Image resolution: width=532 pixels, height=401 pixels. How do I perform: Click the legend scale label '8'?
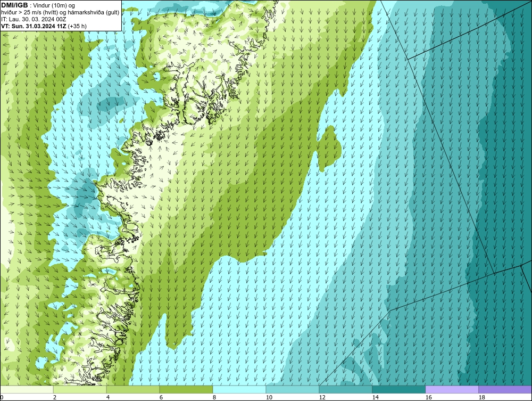pos(214,397)
